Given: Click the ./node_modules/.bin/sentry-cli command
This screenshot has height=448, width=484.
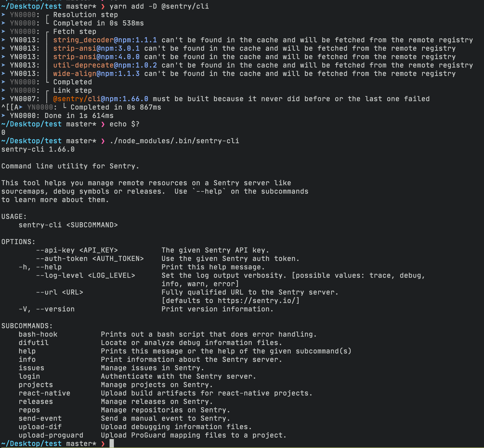Looking at the screenshot, I should coord(174,141).
